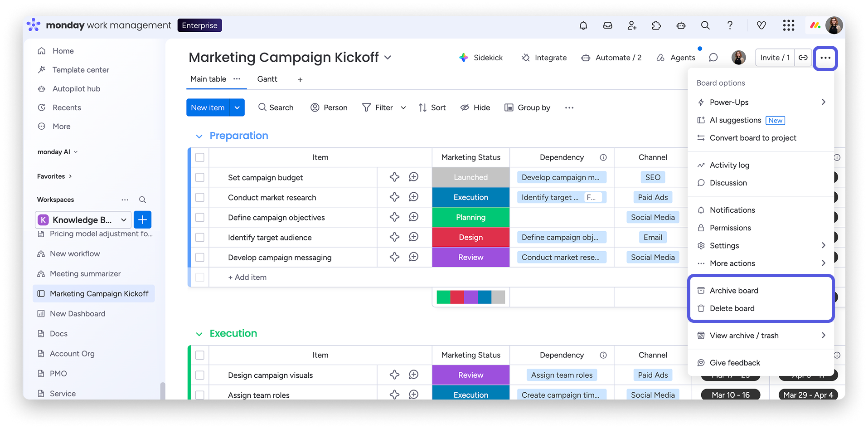Viewport: 868px width, 429px height.
Task: Collapse the Preparation group
Action: (x=199, y=136)
